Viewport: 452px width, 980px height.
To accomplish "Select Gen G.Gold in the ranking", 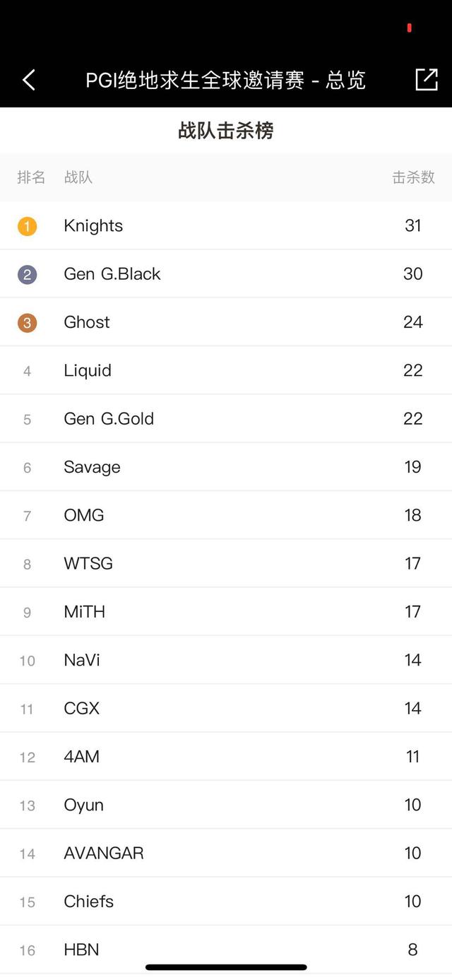I will click(109, 419).
